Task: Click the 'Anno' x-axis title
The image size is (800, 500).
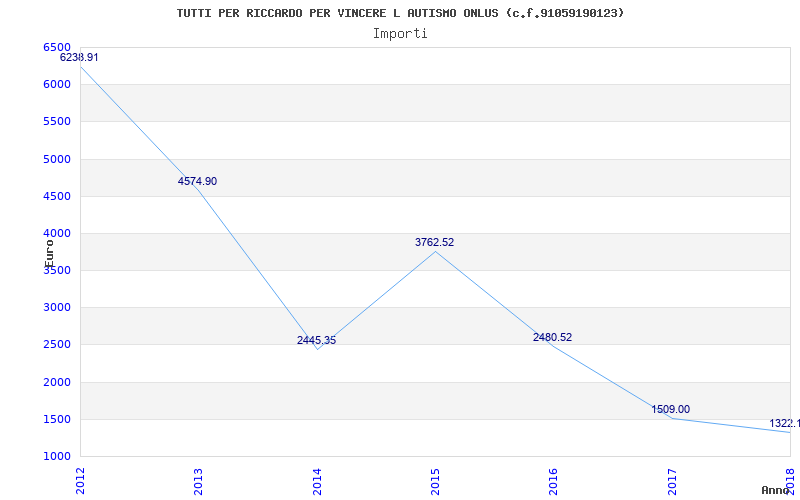Action: point(775,490)
